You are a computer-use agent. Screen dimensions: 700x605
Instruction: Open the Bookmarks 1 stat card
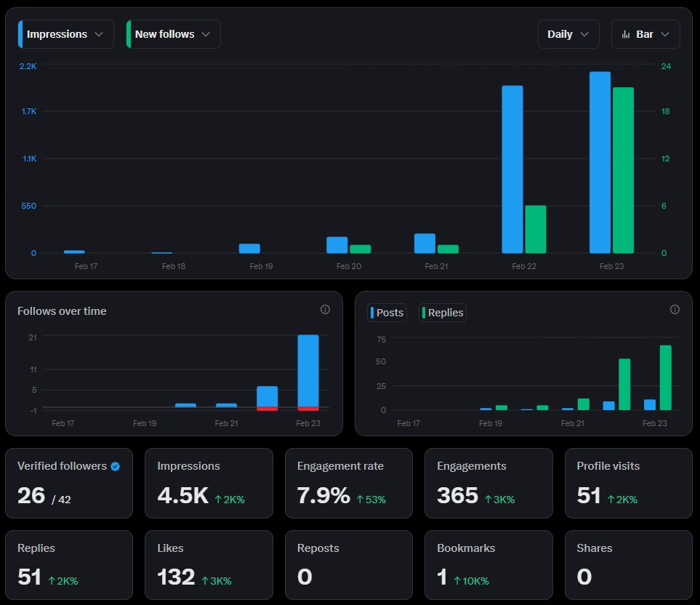pyautogui.click(x=488, y=565)
